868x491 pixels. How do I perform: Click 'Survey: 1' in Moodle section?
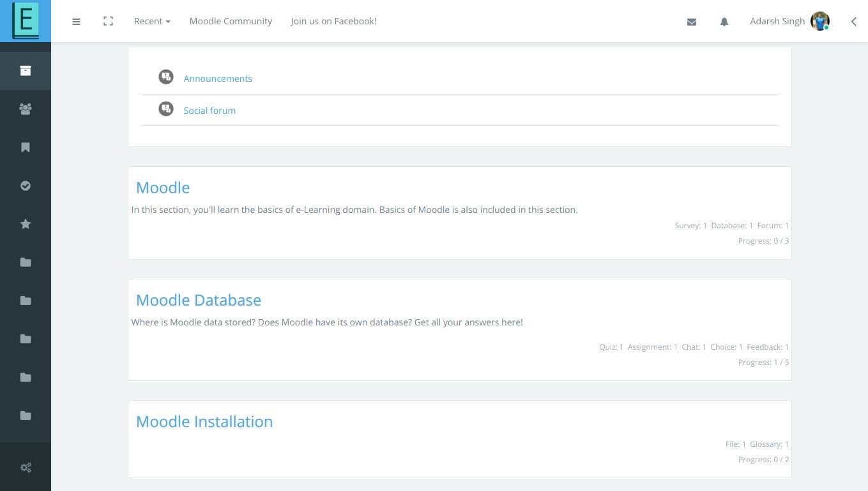[690, 226]
